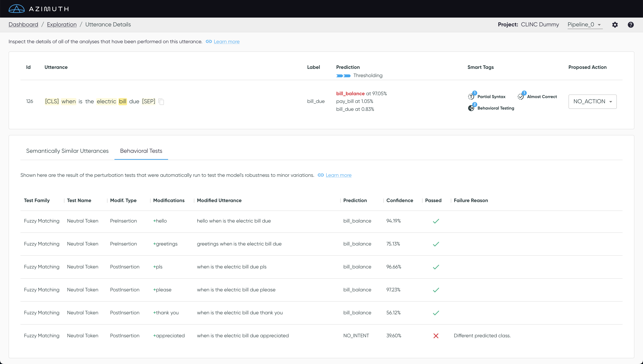
Task: Click the 'bill_balance at 97.05%' prediction
Action: [x=361, y=93]
